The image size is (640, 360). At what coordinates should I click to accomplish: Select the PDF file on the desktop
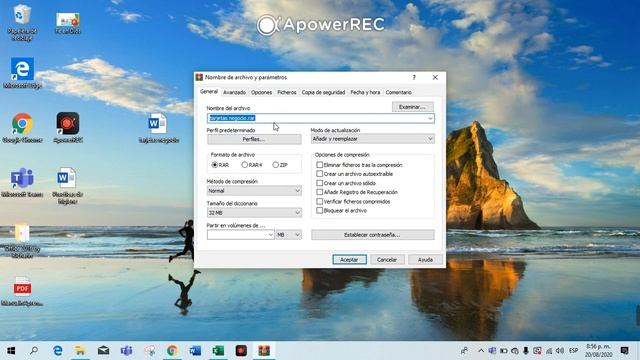pos(22,291)
